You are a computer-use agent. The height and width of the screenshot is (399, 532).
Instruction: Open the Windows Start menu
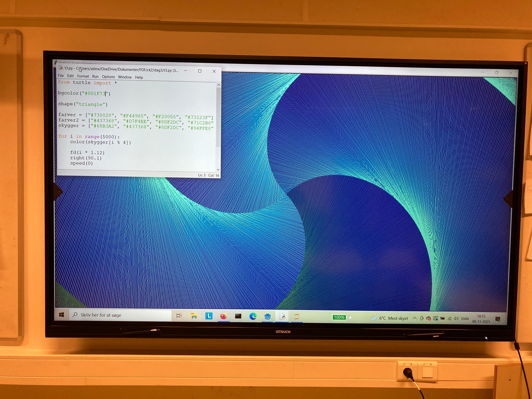pyautogui.click(x=62, y=315)
